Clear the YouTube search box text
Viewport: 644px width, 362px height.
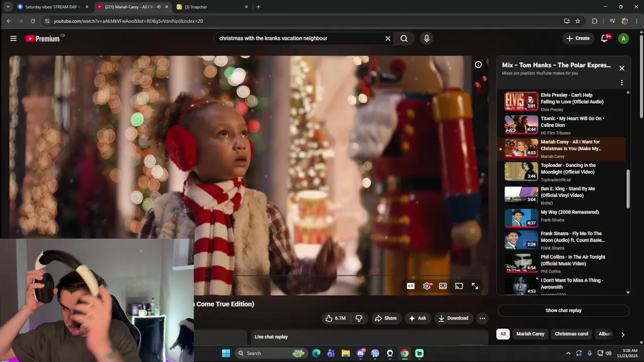(388, 38)
